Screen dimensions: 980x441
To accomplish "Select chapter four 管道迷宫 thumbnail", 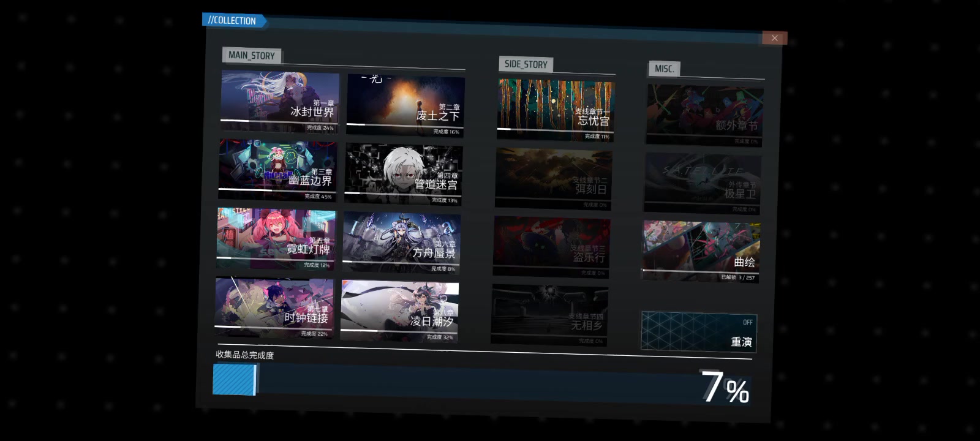I will 403,174.
